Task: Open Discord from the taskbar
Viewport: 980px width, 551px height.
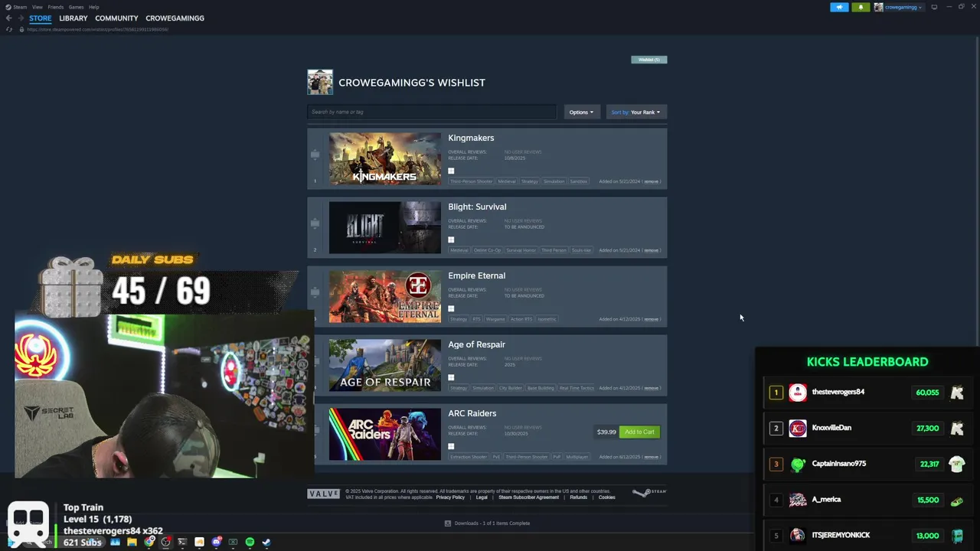Action: (217, 542)
